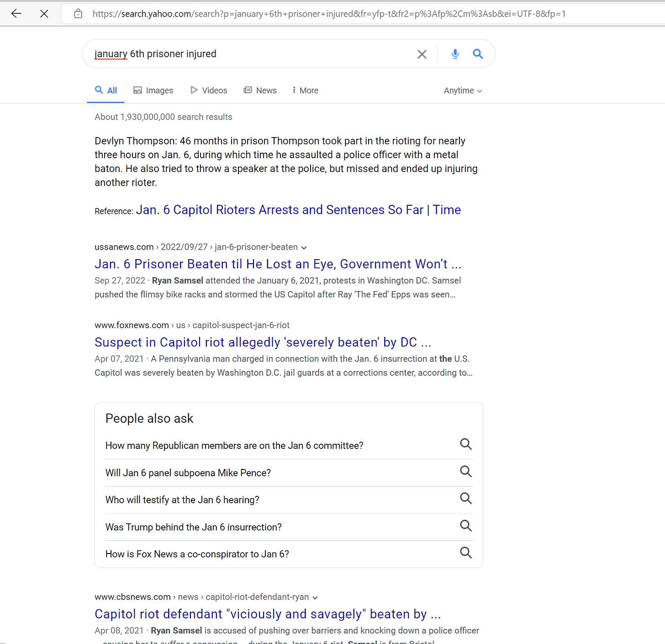Screen dimensions: 665x644
Task: Click the 'People also ask' heading
Action: click(149, 419)
